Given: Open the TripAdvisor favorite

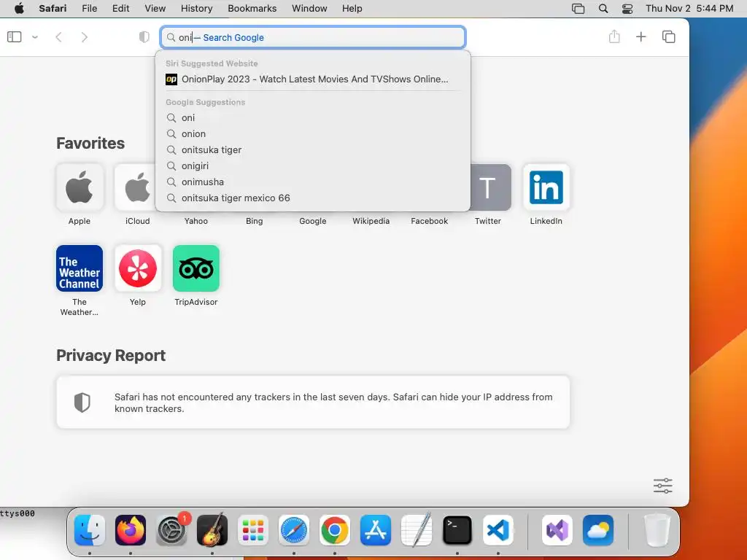Looking at the screenshot, I should click(196, 268).
